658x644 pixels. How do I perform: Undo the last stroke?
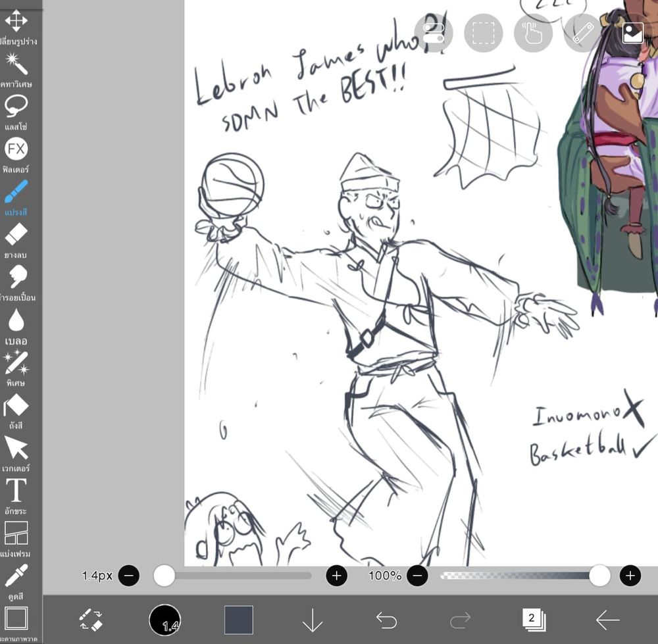(386, 620)
